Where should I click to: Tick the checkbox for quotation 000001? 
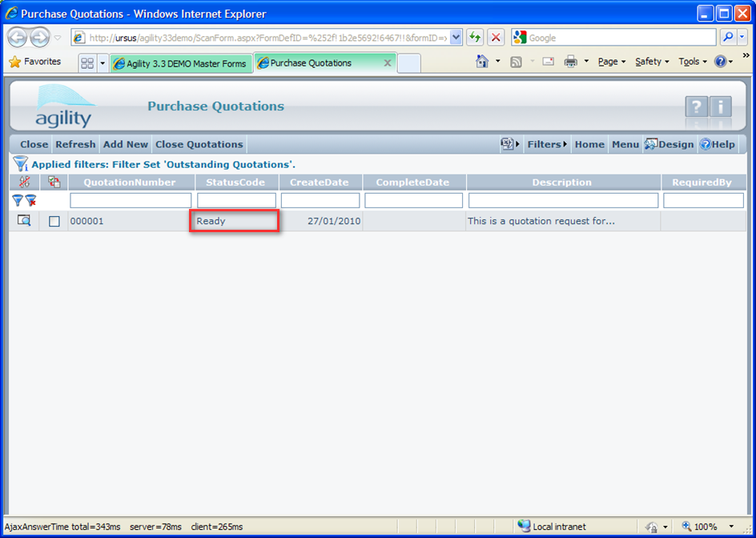(x=54, y=222)
